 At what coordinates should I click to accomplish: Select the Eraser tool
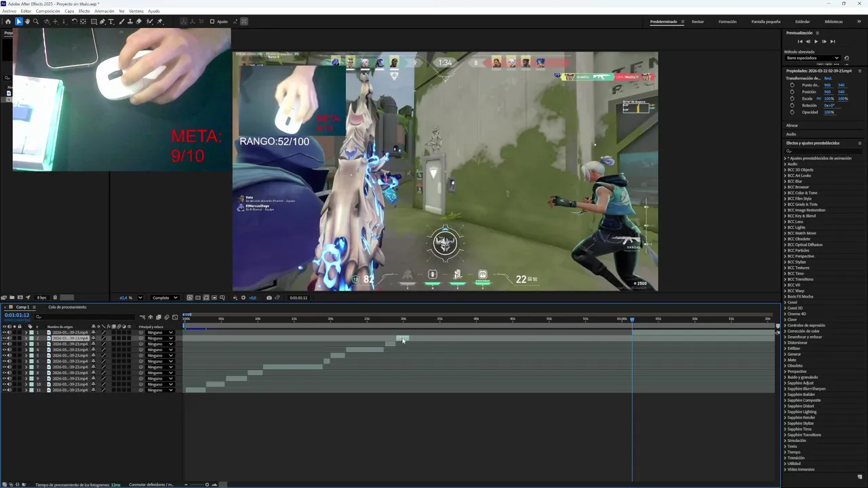coord(139,22)
